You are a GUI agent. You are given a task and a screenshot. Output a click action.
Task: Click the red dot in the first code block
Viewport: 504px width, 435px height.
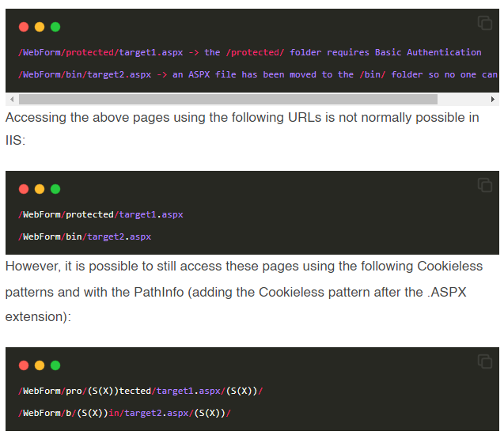24,27
